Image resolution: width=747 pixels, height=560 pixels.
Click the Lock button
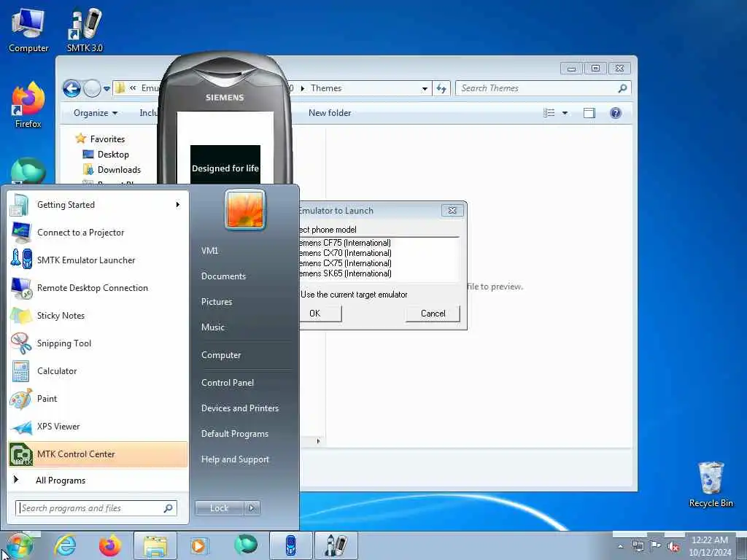click(x=219, y=508)
